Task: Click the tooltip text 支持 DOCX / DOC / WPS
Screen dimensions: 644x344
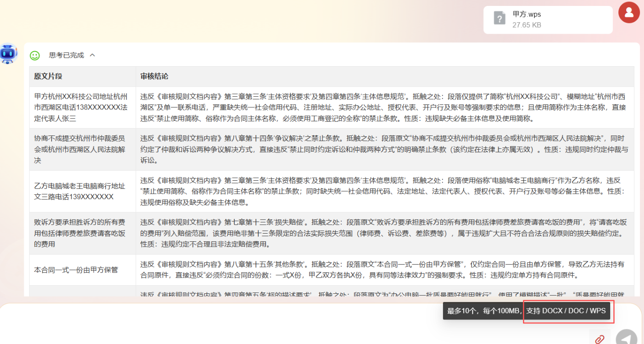Action: [566, 311]
